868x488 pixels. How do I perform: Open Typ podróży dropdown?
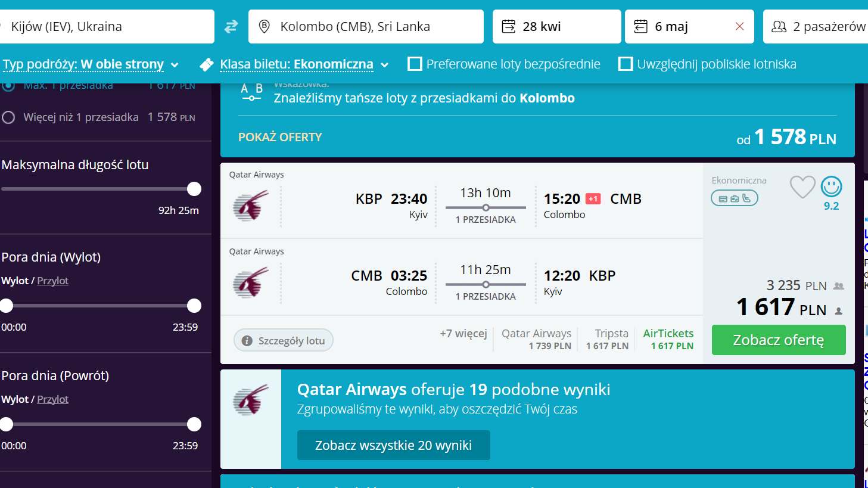point(91,64)
